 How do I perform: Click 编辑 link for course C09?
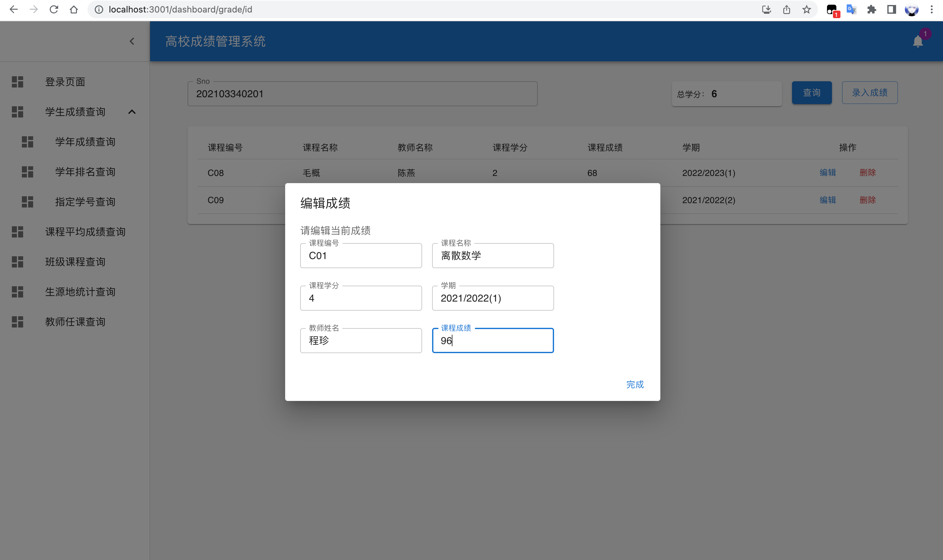(828, 200)
